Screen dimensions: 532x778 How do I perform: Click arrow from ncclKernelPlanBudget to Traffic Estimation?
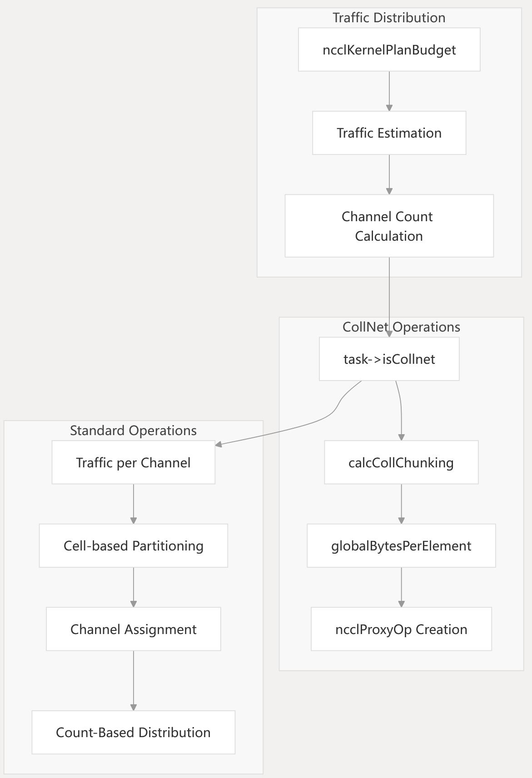(389, 91)
